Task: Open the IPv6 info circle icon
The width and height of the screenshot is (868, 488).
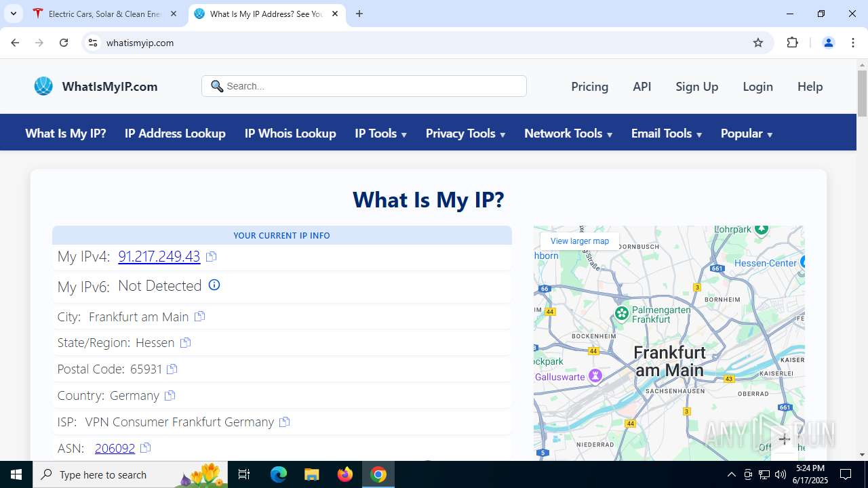Action: pyautogui.click(x=214, y=285)
